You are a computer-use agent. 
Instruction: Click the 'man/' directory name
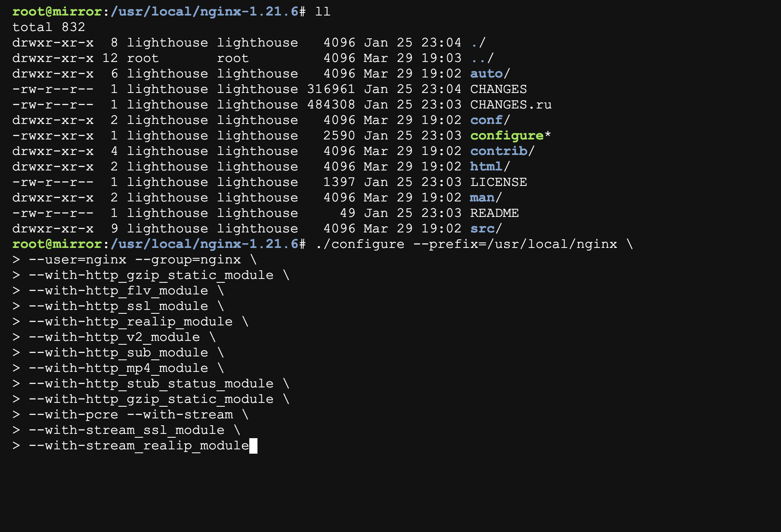486,198
